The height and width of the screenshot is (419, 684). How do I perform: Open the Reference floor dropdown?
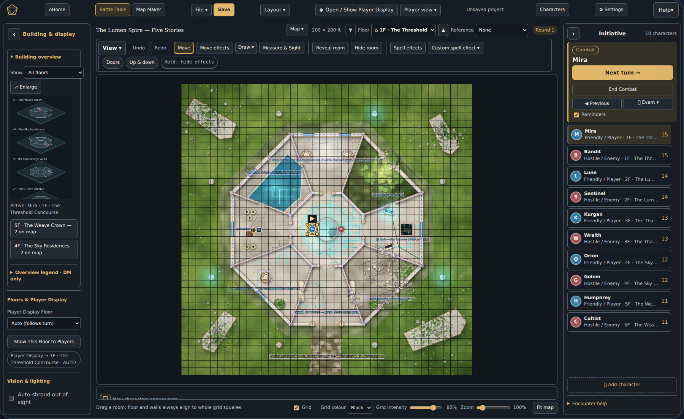503,30
